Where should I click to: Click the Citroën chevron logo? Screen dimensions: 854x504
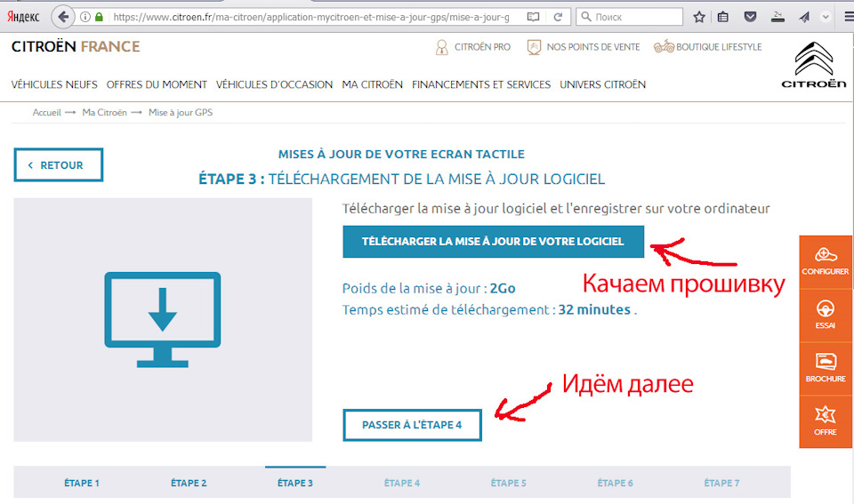[x=814, y=65]
